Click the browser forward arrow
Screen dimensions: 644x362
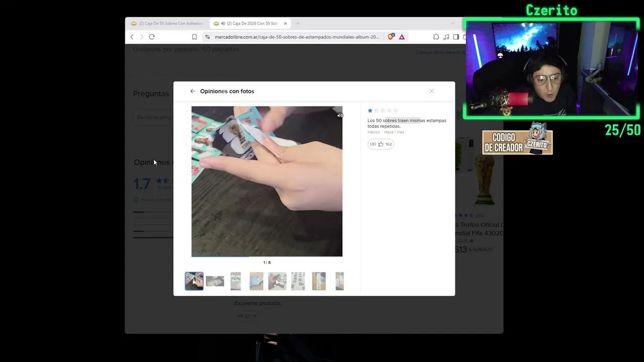tap(141, 37)
